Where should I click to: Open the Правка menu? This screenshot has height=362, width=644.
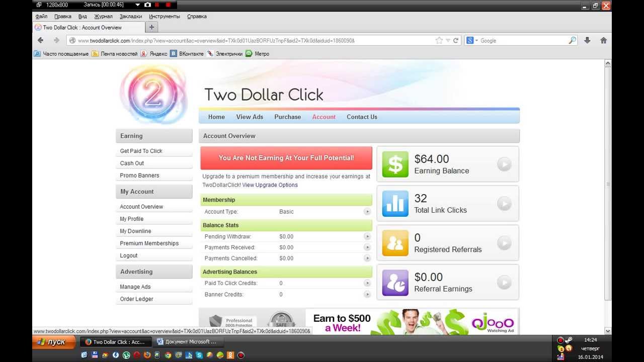[x=63, y=16]
